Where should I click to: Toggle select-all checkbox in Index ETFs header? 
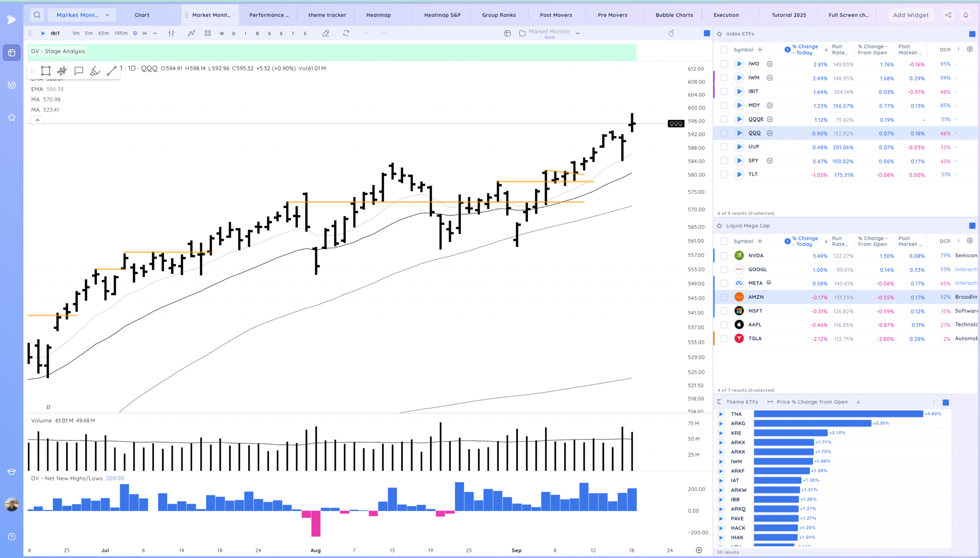pyautogui.click(x=724, y=49)
